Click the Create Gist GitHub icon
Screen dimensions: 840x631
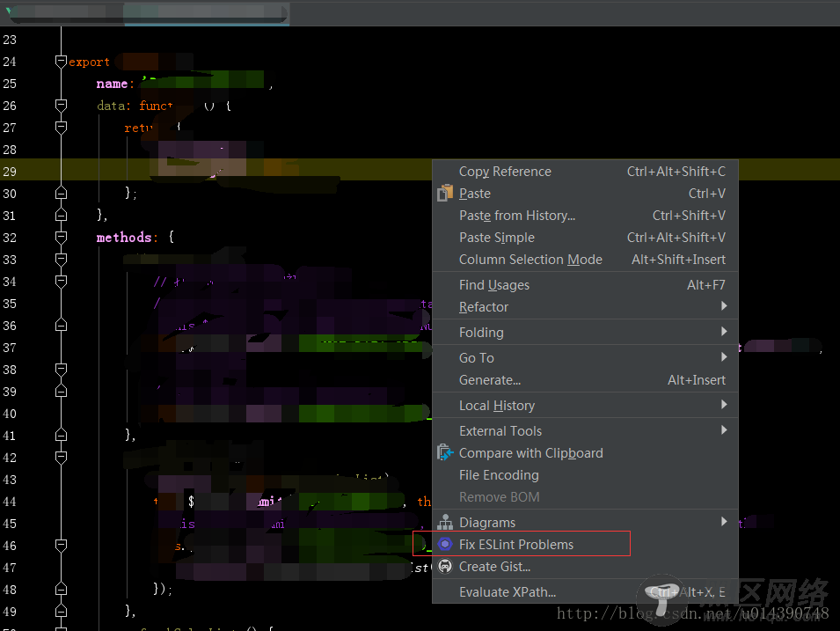[445, 566]
